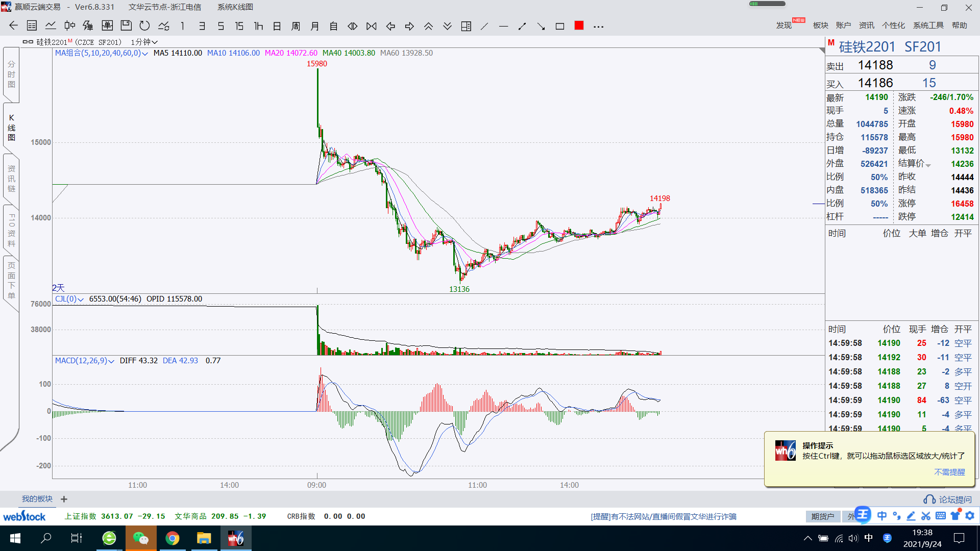980x551 pixels.
Task: Select the 15-minute period icon
Action: click(239, 26)
